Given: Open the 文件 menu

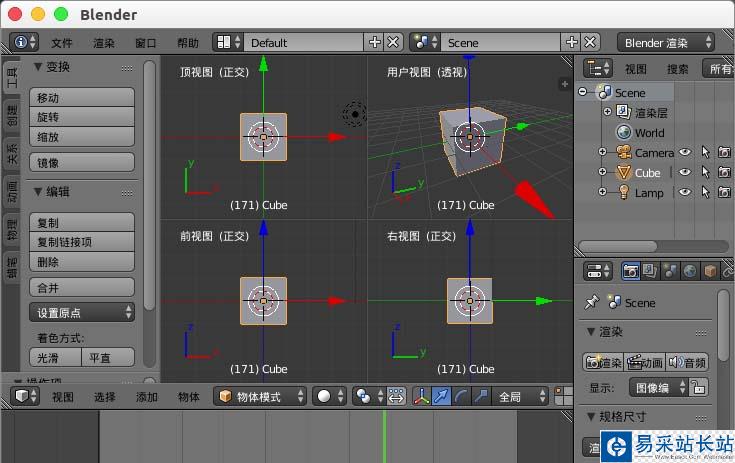Looking at the screenshot, I should coord(61,43).
